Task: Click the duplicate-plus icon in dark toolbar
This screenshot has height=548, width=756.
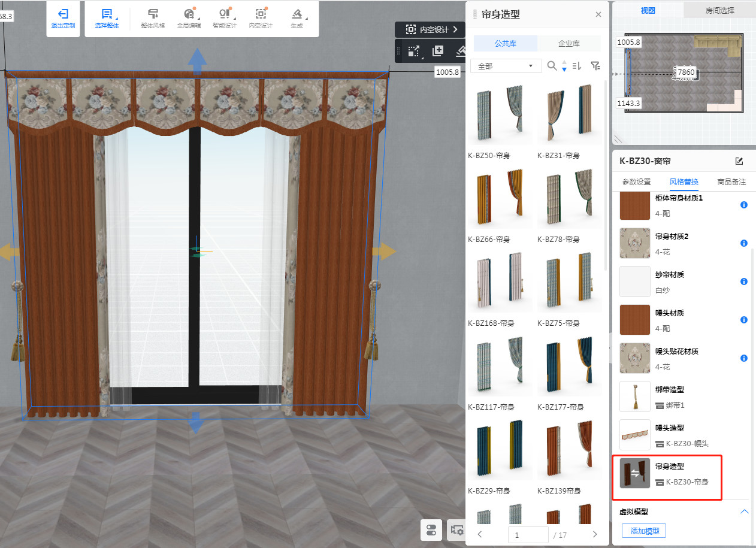Action: click(x=438, y=51)
